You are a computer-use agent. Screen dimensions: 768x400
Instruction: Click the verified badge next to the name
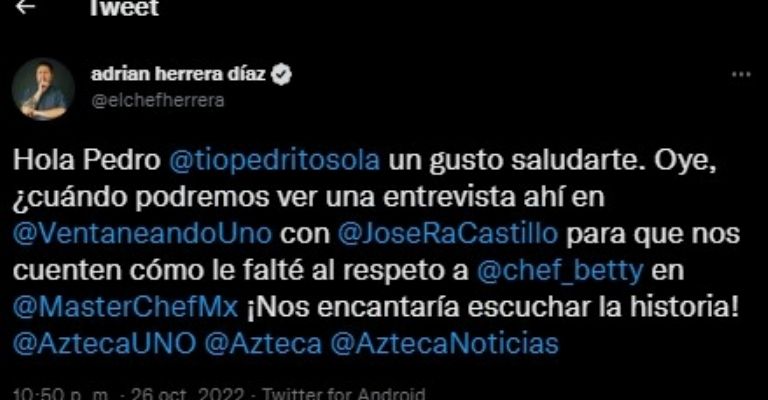click(x=282, y=75)
